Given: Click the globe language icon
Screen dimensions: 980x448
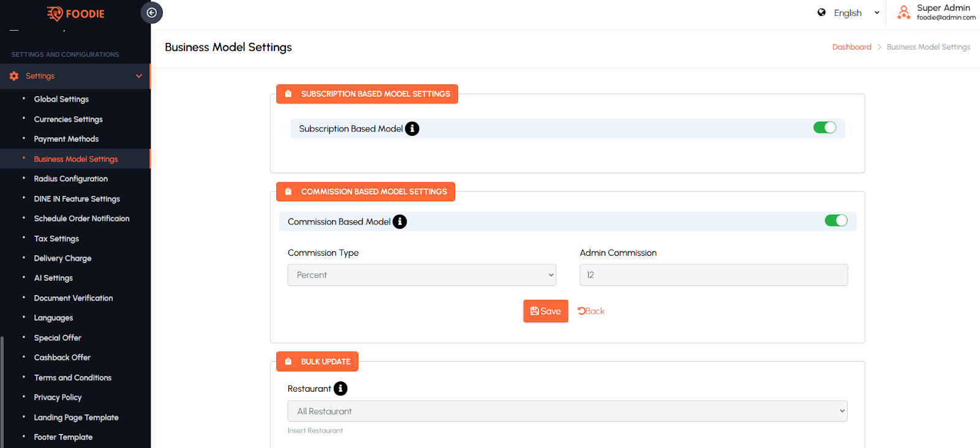Looking at the screenshot, I should pyautogui.click(x=821, y=12).
